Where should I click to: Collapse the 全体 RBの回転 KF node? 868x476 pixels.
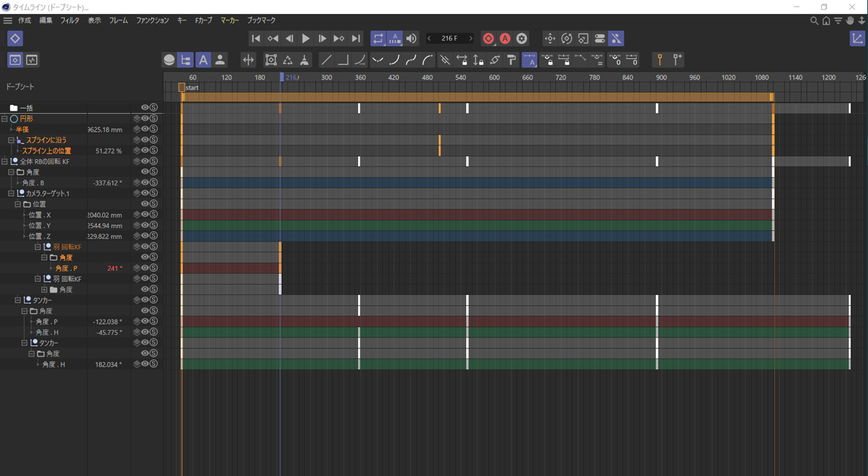[4, 161]
